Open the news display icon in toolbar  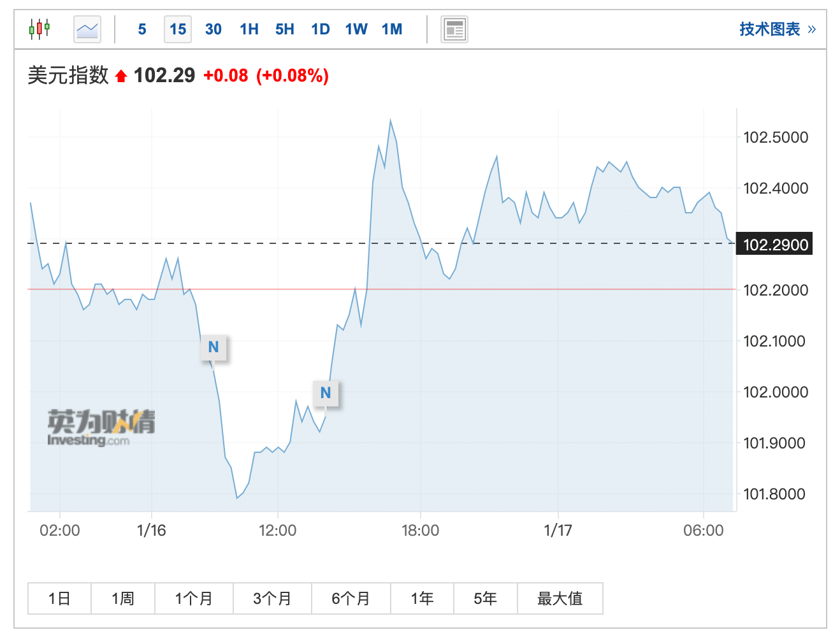[x=454, y=29]
